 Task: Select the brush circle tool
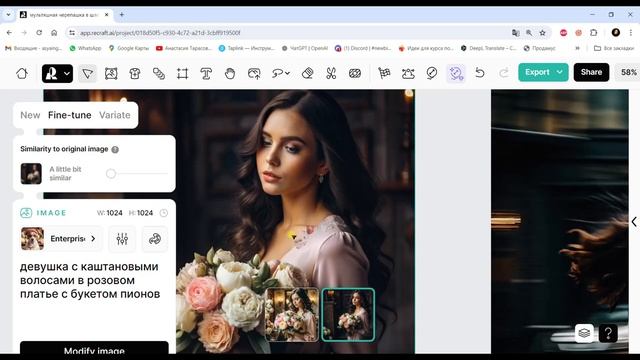pyautogui.click(x=432, y=73)
